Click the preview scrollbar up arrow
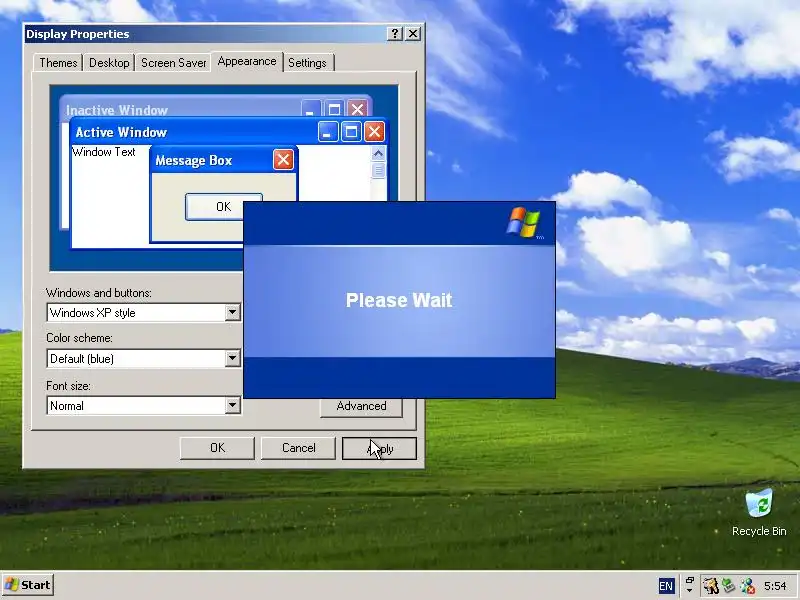The image size is (800, 600). tap(378, 153)
